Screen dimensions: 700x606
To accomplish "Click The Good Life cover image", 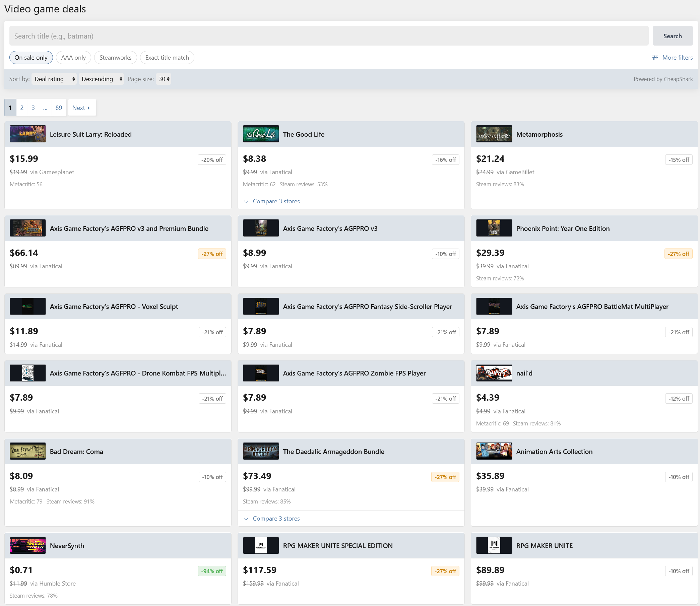I will coord(260,134).
